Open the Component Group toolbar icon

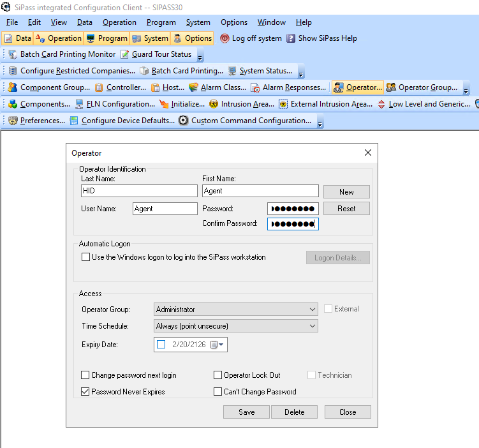point(13,87)
